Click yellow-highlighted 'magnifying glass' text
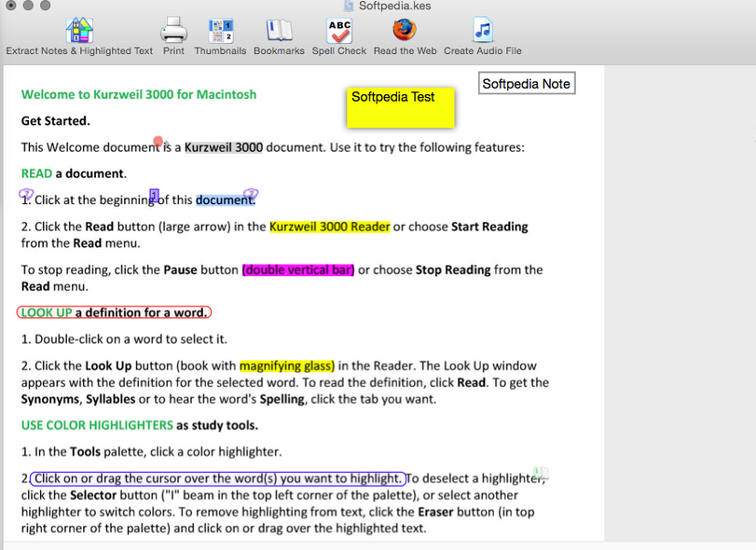Viewport: 756px width, 550px height. coord(286,365)
